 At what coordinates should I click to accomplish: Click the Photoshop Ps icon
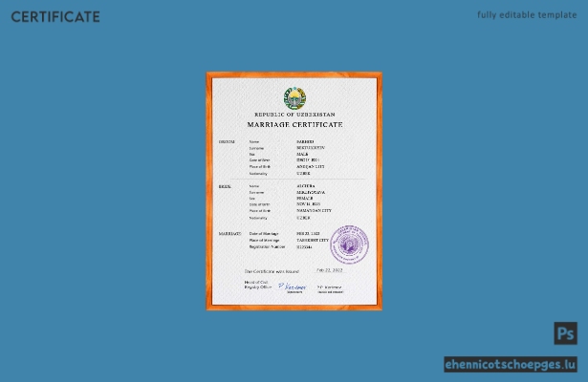click(565, 333)
